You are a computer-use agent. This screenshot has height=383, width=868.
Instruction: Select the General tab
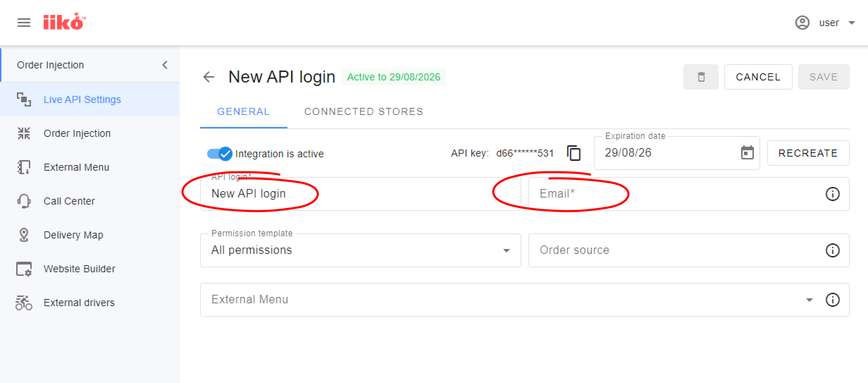(243, 111)
